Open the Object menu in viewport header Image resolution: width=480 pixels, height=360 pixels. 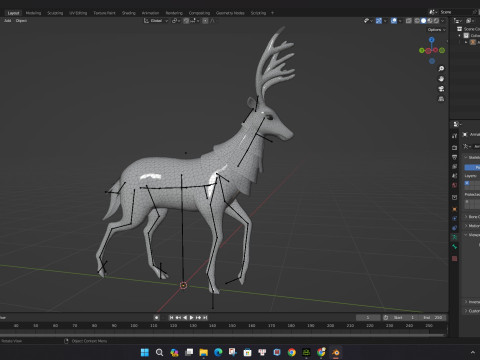[x=21, y=21]
